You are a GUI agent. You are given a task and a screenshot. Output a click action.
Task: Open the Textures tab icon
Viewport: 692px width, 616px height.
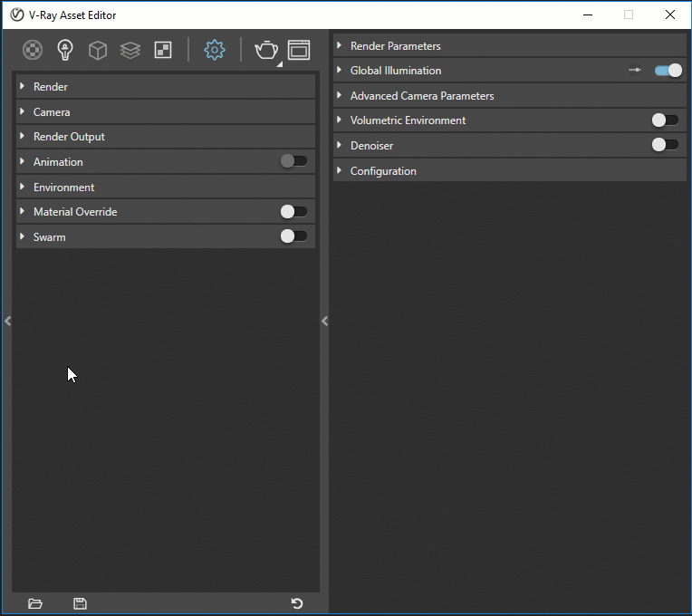[x=163, y=50]
